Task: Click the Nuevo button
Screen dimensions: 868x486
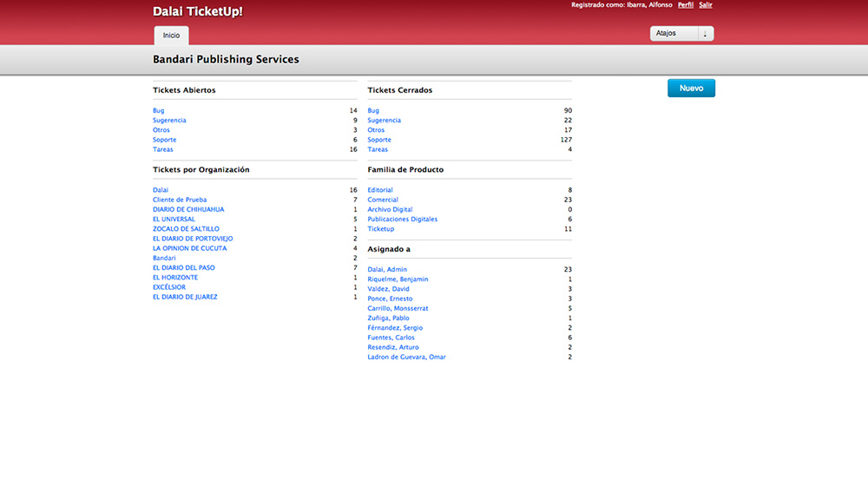Action: pyautogui.click(x=691, y=89)
